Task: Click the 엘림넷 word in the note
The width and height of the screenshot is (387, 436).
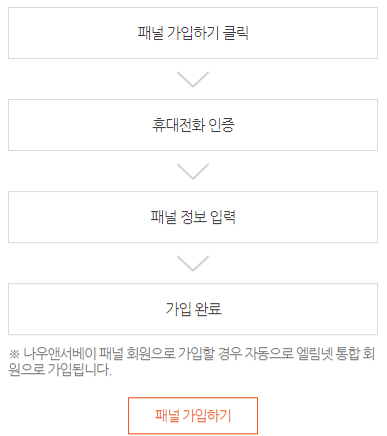Action: click(314, 353)
